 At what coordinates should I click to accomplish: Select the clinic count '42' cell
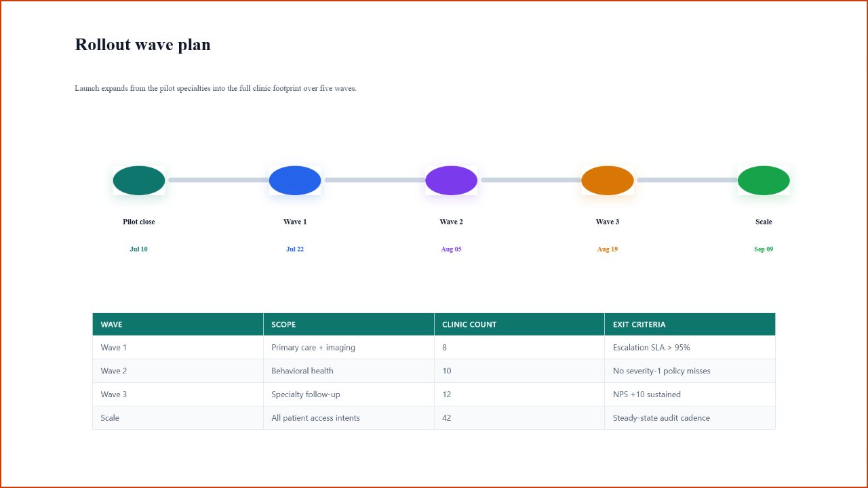click(x=519, y=418)
